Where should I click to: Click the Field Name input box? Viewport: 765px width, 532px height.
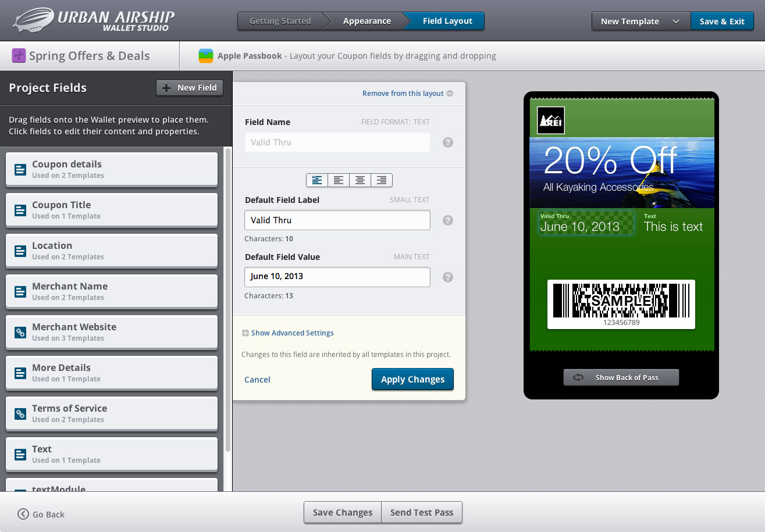click(x=337, y=142)
